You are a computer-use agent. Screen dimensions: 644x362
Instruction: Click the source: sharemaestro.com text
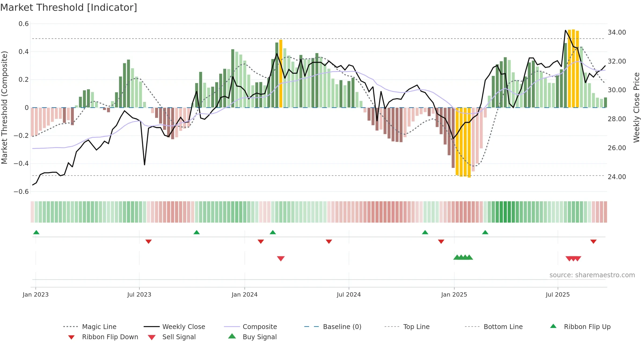tap(592, 275)
